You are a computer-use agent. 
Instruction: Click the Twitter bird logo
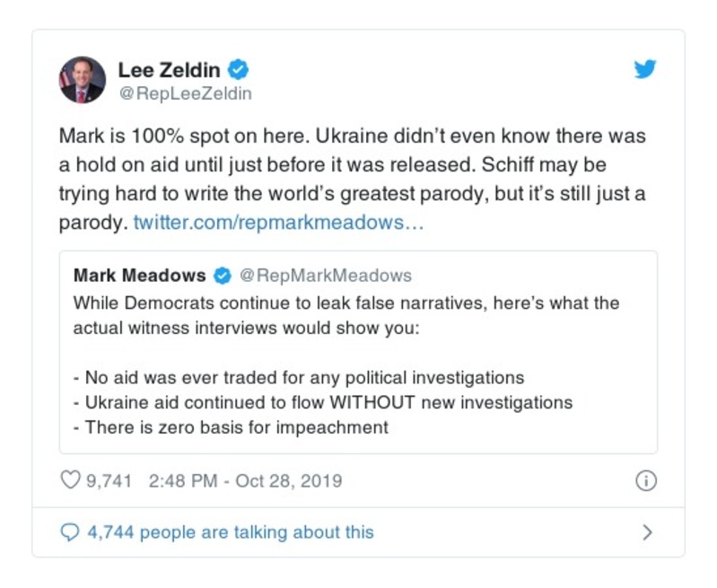[644, 70]
